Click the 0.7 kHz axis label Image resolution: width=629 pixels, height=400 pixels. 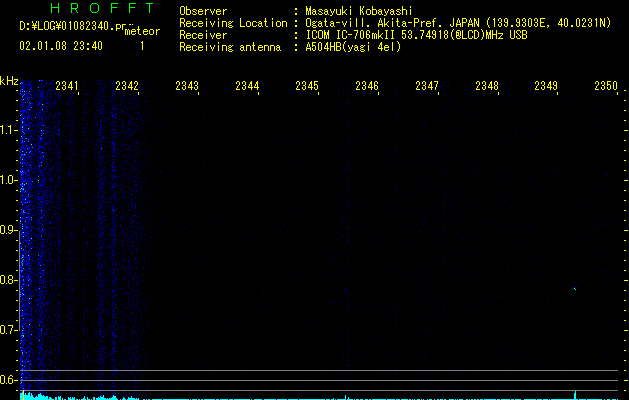8,330
